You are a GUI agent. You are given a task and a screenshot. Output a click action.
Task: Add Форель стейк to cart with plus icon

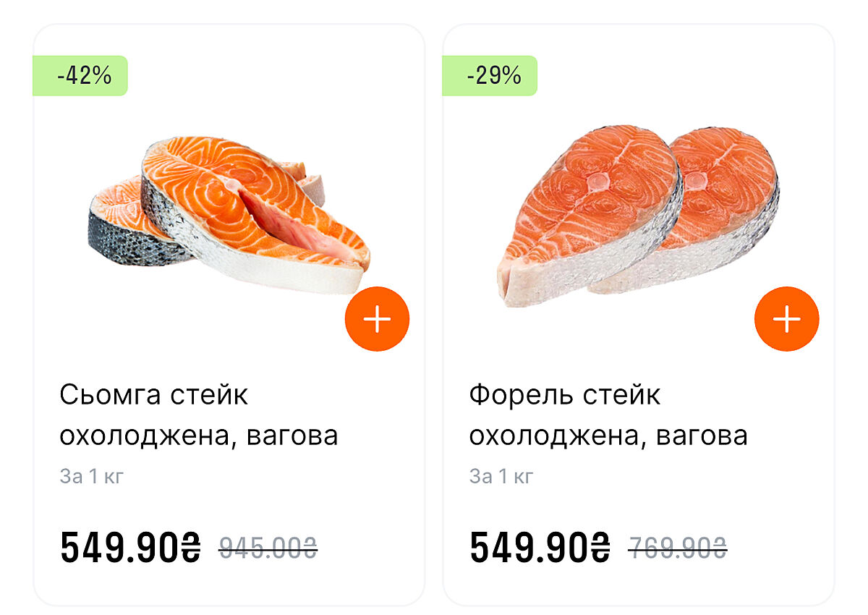pos(786,319)
